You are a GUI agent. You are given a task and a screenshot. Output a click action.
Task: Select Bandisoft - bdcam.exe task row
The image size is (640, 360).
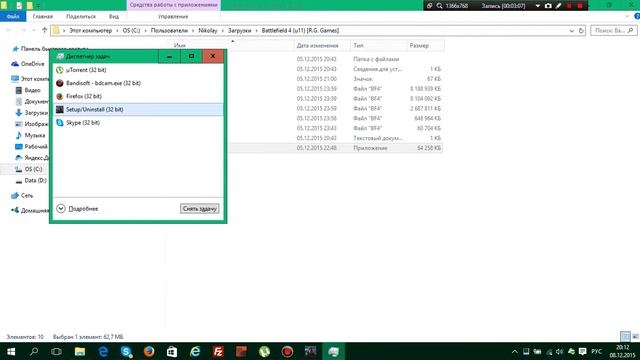[x=138, y=83]
